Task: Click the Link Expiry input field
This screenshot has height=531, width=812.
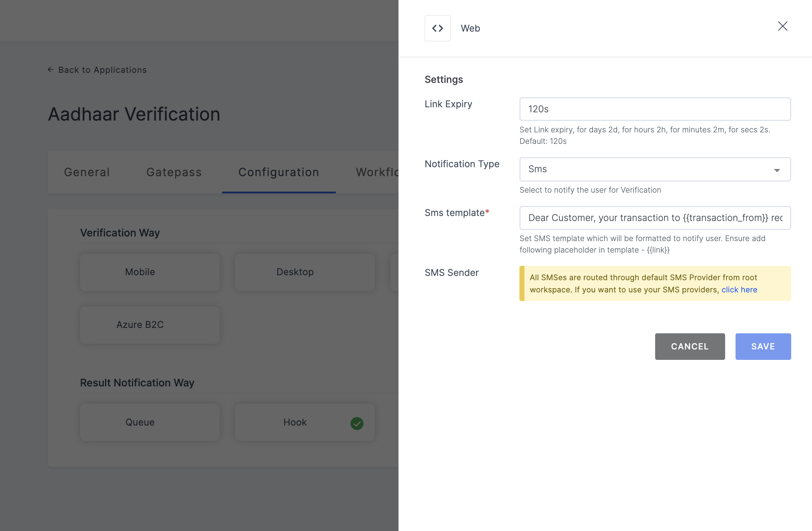Action: [655, 109]
